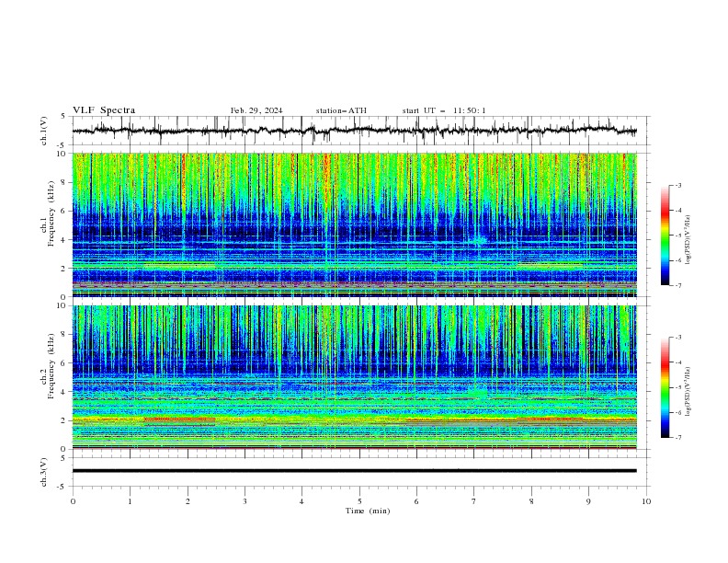
Task: Click the upper log(PSD)(V²/Hz) color bar title
Action: tap(688, 240)
